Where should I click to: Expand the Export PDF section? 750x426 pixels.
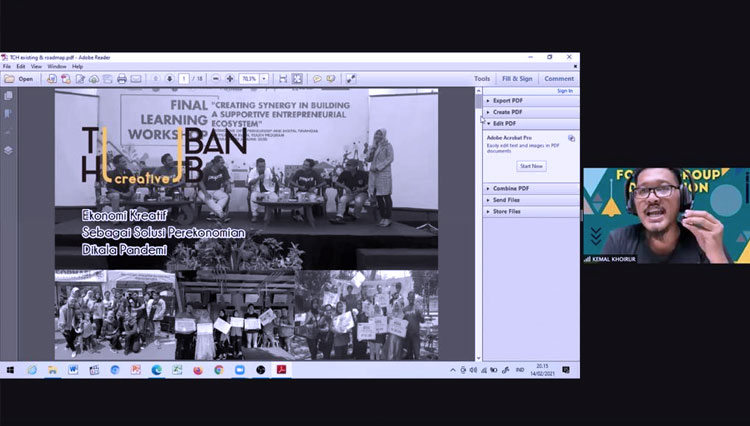(x=531, y=101)
